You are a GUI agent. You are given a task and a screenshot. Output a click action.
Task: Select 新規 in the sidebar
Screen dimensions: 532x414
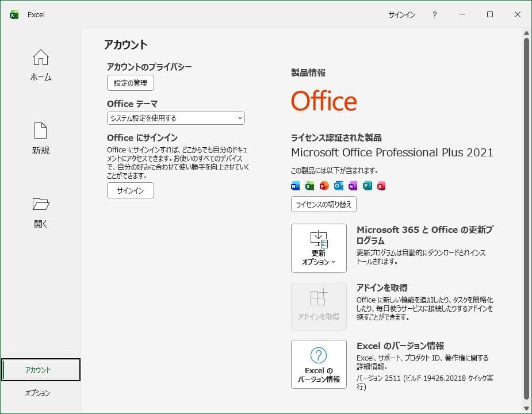tap(40, 139)
